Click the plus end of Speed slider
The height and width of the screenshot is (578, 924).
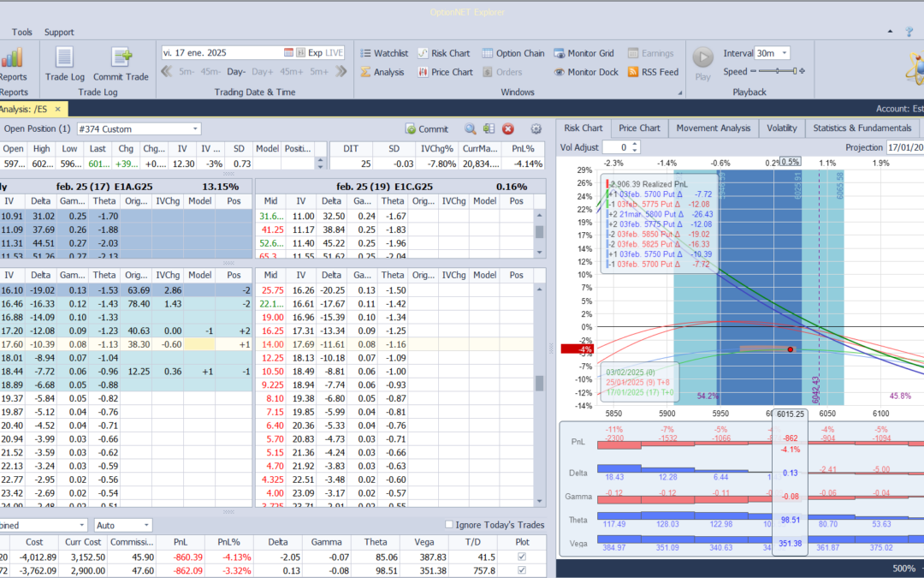coord(802,71)
